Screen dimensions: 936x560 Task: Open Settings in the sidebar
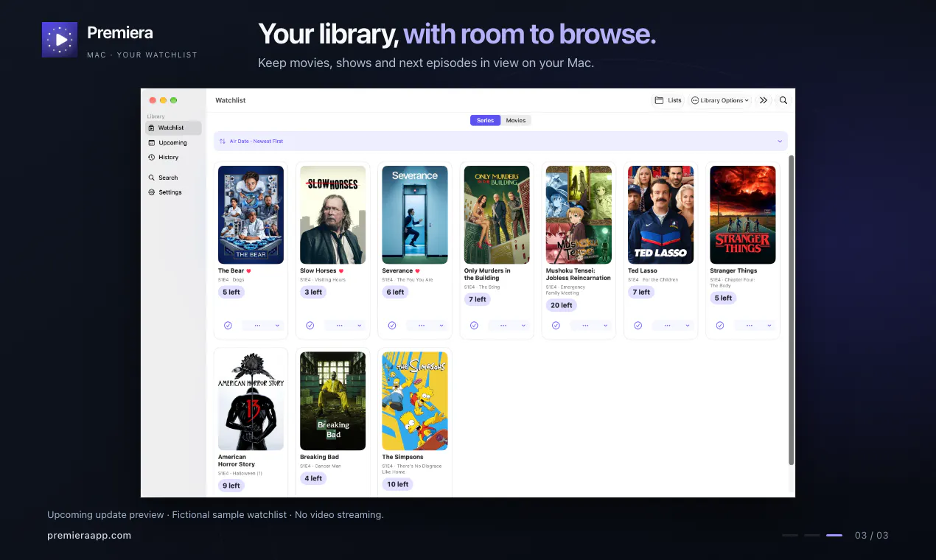point(173,192)
